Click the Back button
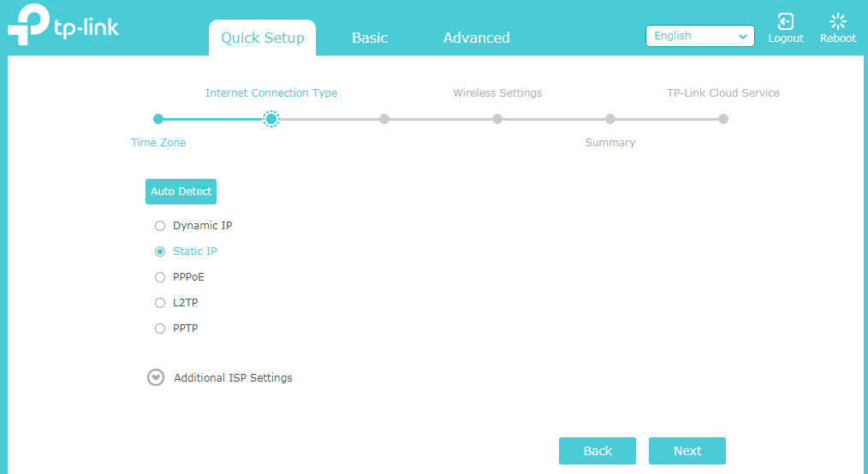The image size is (868, 474). point(597,451)
